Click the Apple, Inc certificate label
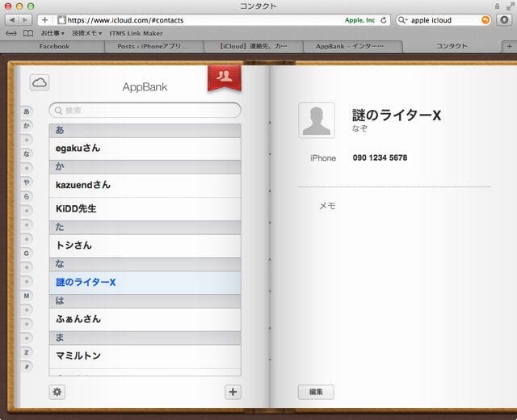This screenshot has height=420, width=517. (359, 20)
